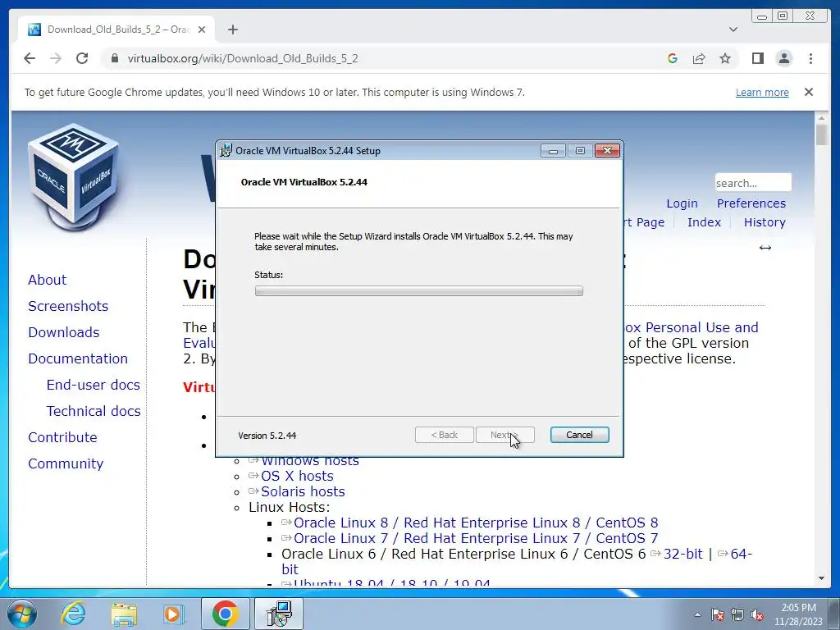Image resolution: width=840 pixels, height=630 pixels.
Task: Open Technical docs link
Action: click(x=94, y=411)
